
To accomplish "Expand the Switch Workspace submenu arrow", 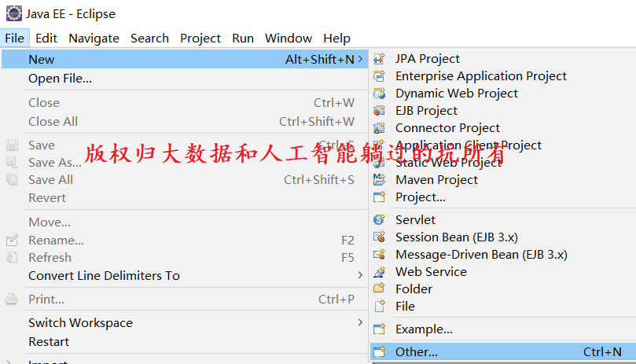I will click(x=360, y=322).
